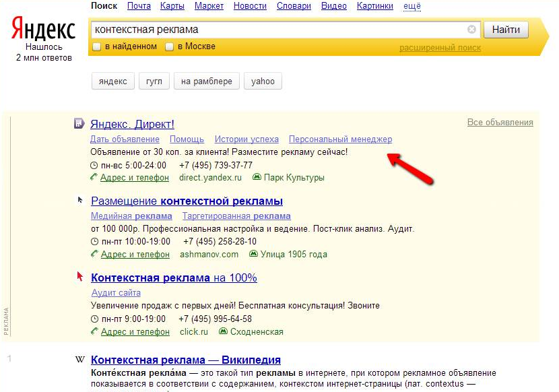Viewport: 559px width, 392px height.
Task: Click the Найти search button
Action: [506, 30]
